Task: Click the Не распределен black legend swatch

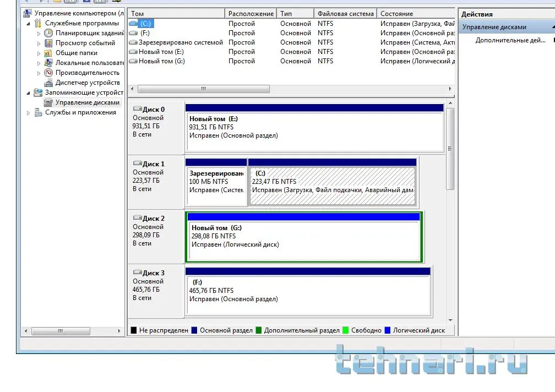Action: tap(133, 330)
